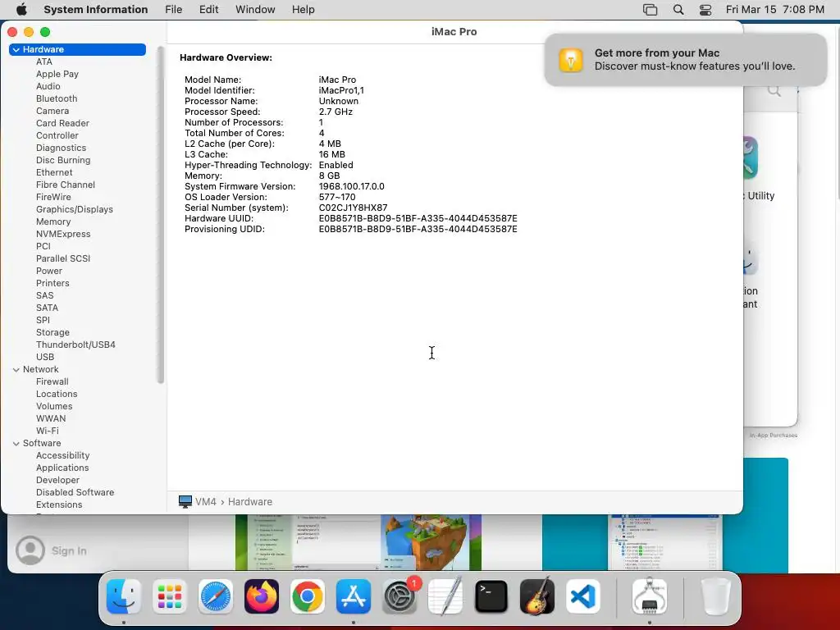This screenshot has width=840, height=630.
Task: Select Graphics/Displays in the sidebar
Action: tap(75, 209)
